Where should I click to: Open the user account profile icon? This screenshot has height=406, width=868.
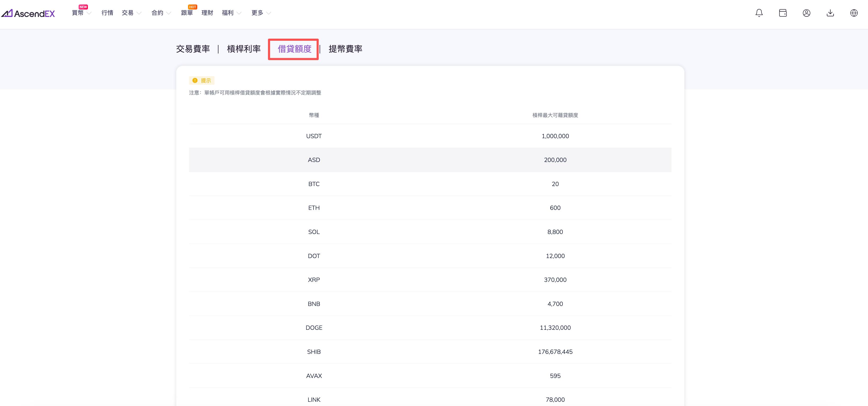coord(806,13)
